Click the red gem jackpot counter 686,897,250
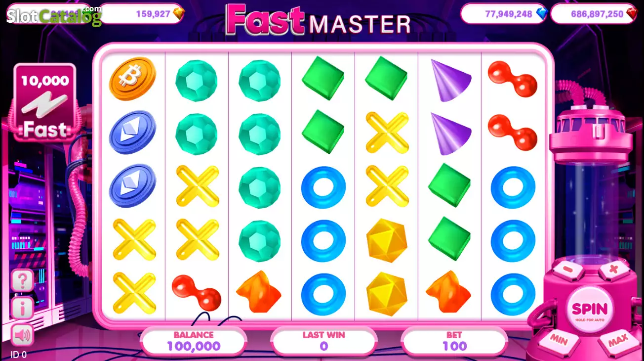 (596, 13)
